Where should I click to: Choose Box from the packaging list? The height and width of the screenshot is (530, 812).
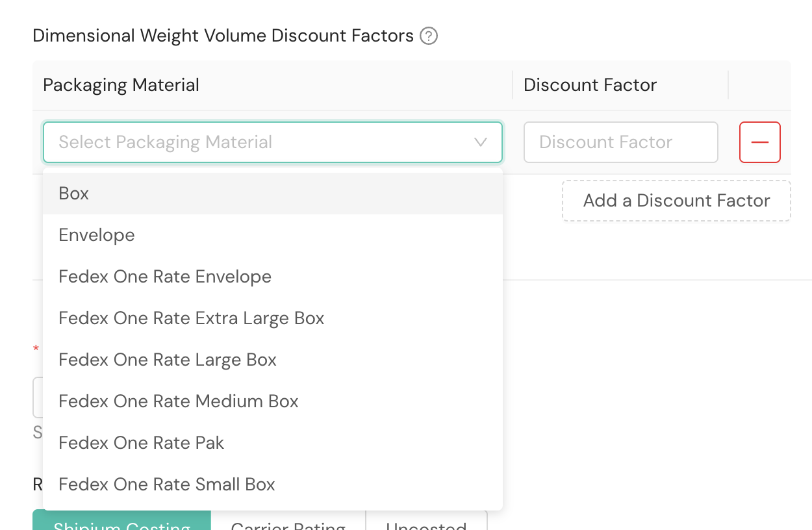74,194
